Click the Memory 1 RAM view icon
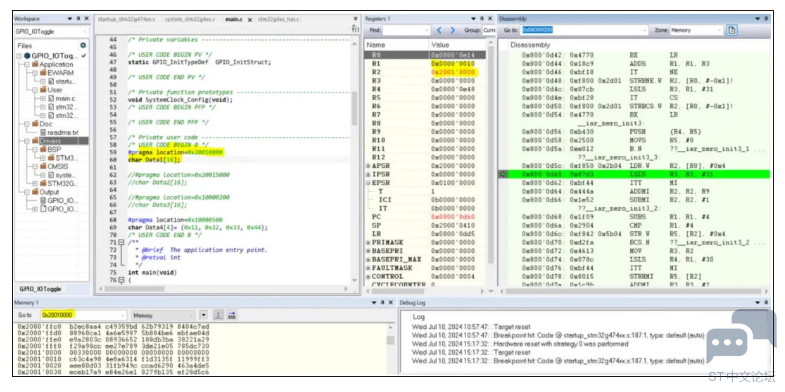Image resolution: width=785 pixels, height=392 pixels. [x=232, y=315]
